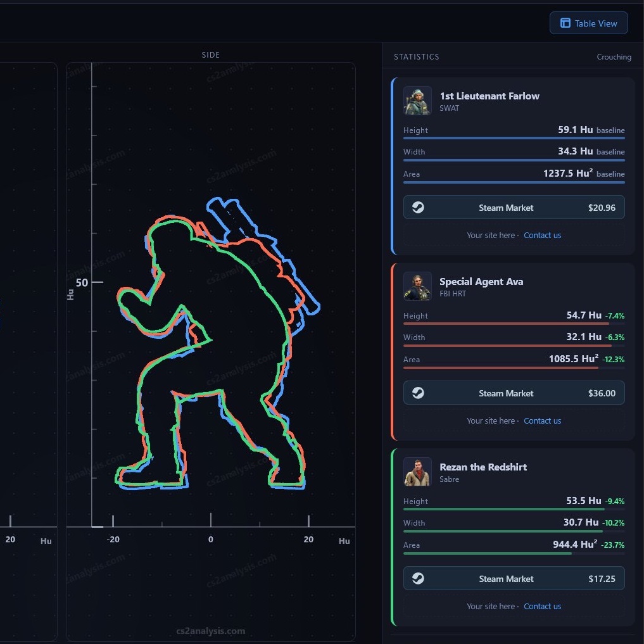This screenshot has height=644, width=644.
Task: Click Farlow height value 59.1 Hu
Action: [575, 130]
